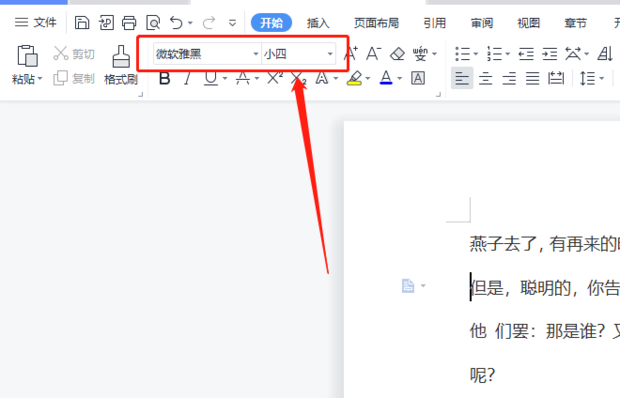
Task: Switch to the 插入 tab
Action: pyautogui.click(x=318, y=23)
